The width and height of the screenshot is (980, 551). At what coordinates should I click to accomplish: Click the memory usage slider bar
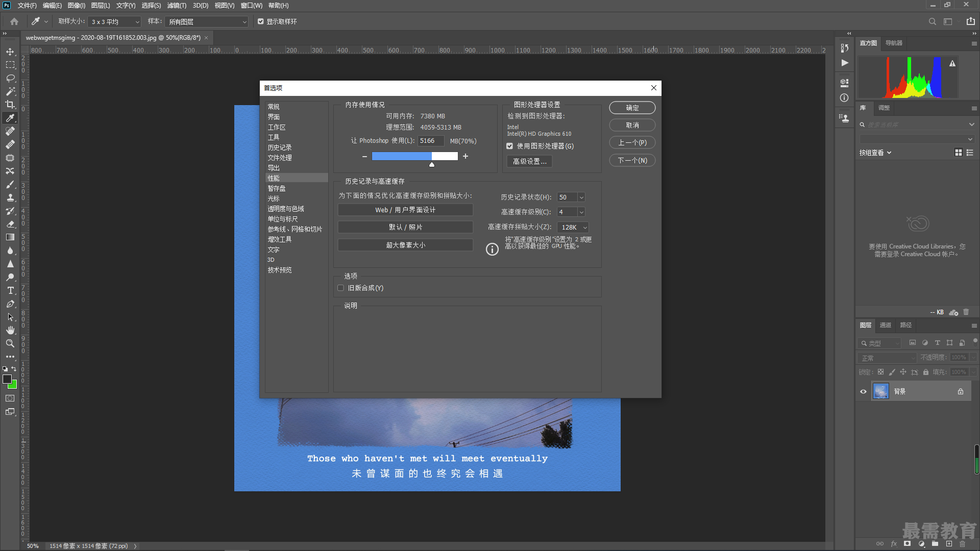(414, 156)
